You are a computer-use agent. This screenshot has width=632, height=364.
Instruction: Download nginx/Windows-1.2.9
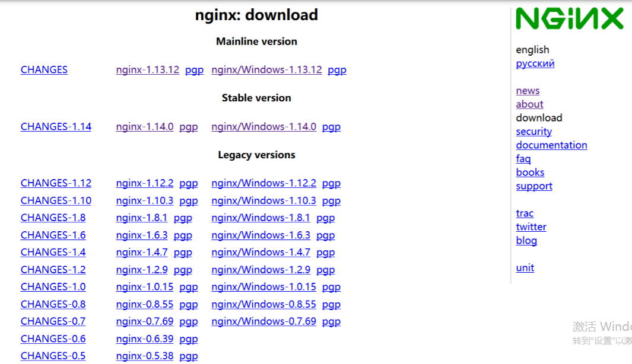tap(261, 269)
